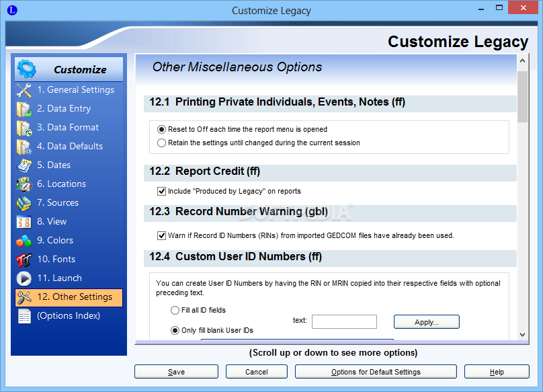Image resolution: width=543 pixels, height=392 pixels.
Task: Open 8. View settings
Action: click(x=52, y=221)
